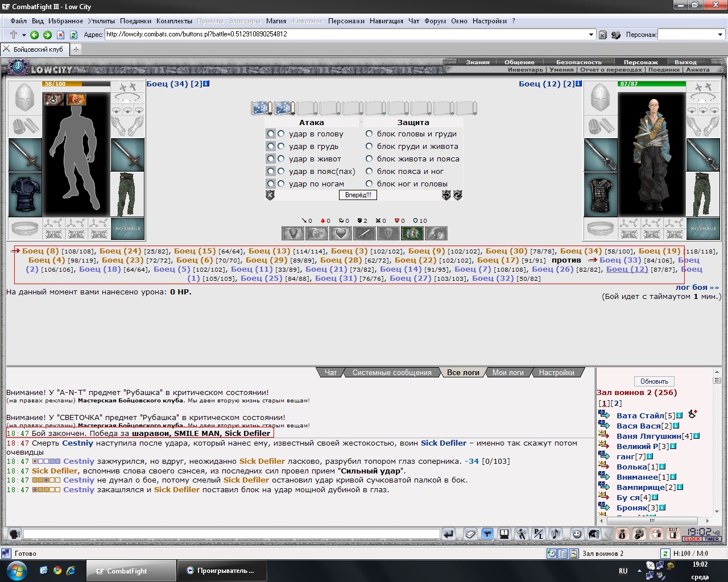Open the Поединки menu in the top menu bar
The height and width of the screenshot is (582, 728).
135,21
